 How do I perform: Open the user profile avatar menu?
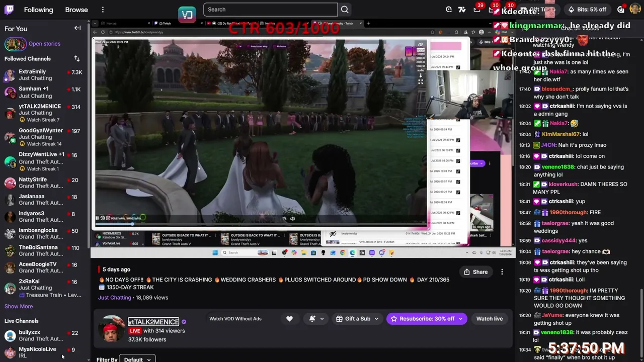pyautogui.click(x=634, y=10)
